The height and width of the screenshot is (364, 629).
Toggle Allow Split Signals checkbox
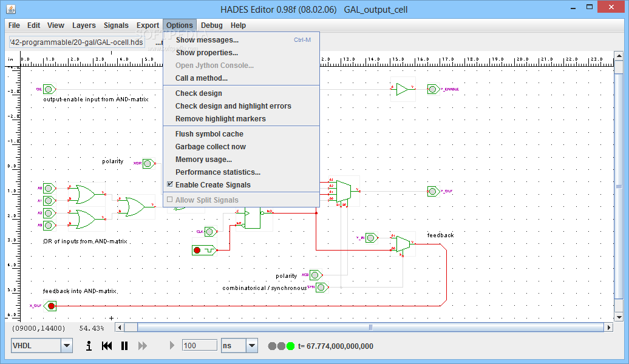170,200
